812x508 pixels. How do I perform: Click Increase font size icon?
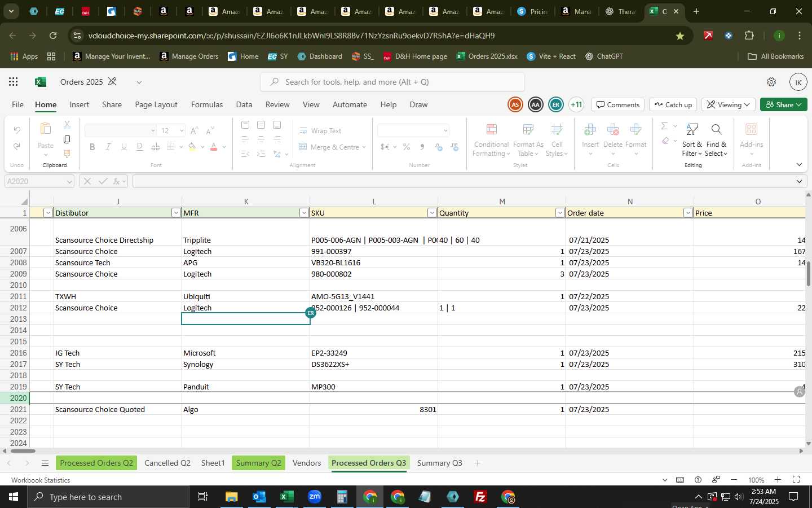(194, 130)
